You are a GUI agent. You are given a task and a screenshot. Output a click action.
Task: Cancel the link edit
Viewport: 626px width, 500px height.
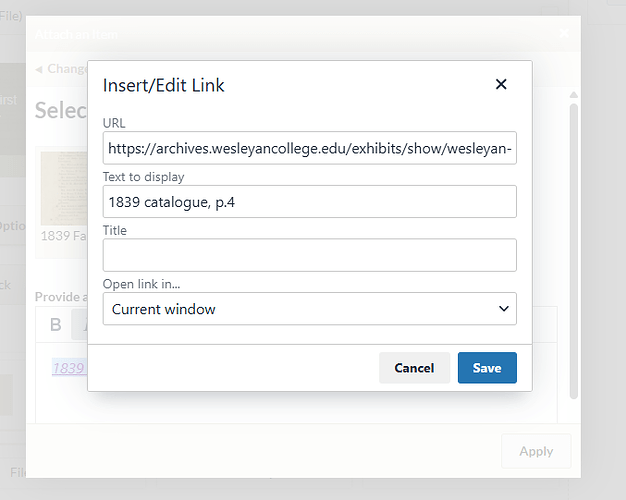point(414,368)
